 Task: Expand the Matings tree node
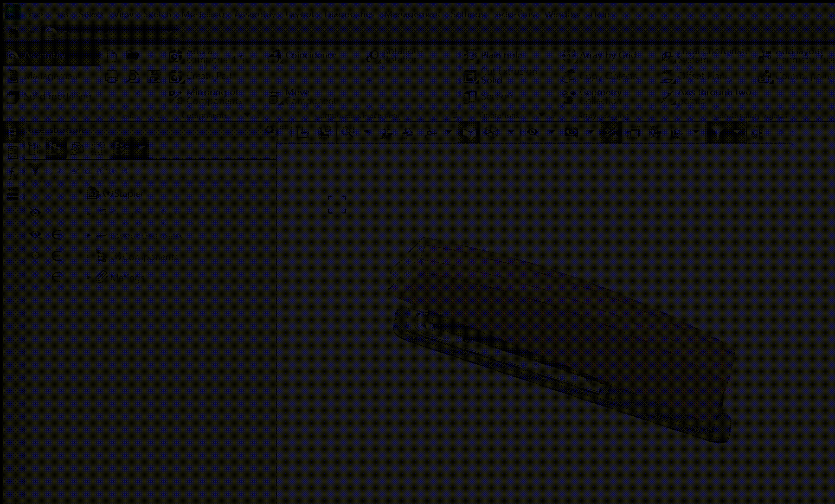(x=89, y=277)
